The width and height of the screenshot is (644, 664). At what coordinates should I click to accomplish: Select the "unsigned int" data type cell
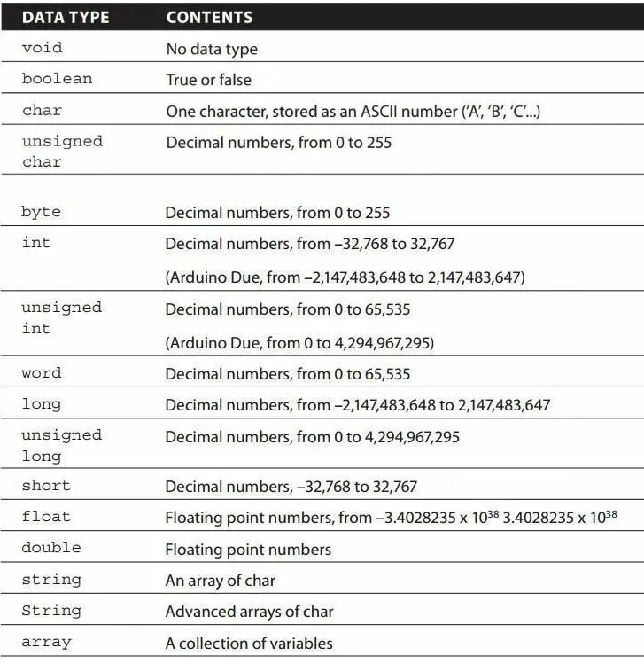[62, 317]
